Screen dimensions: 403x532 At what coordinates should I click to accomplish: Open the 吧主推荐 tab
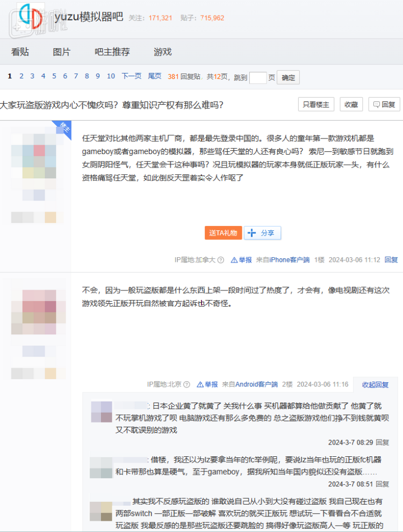pos(112,52)
